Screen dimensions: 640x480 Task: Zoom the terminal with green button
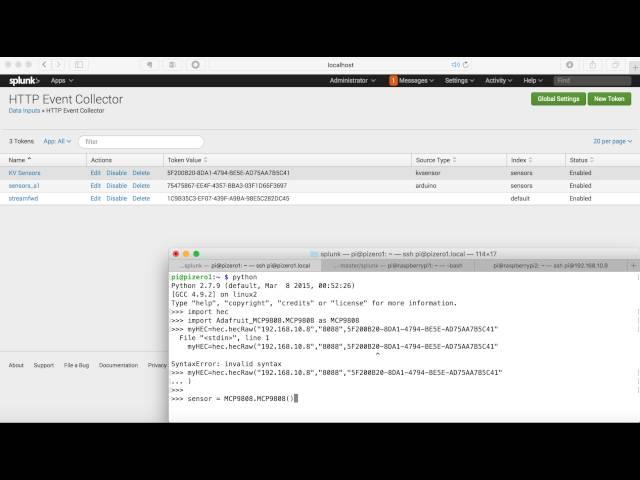pos(196,254)
